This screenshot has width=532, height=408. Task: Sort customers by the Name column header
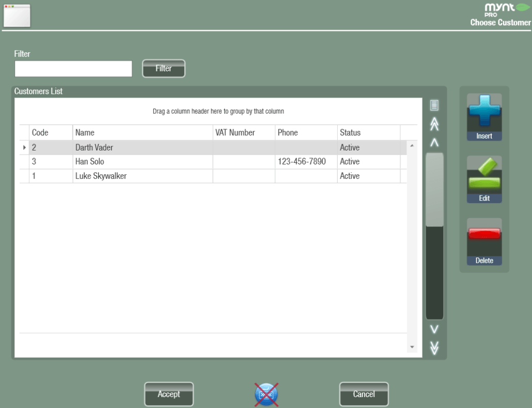click(142, 132)
